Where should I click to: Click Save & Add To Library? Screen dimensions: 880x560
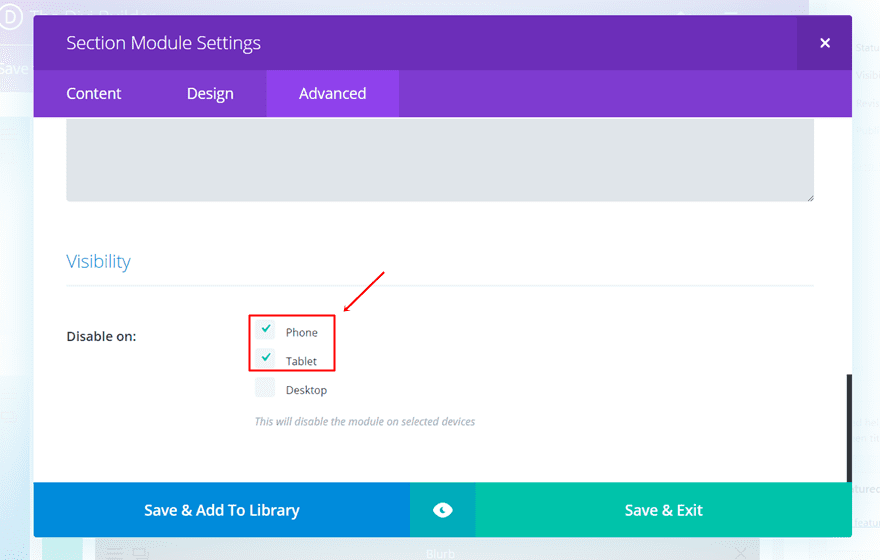(221, 510)
